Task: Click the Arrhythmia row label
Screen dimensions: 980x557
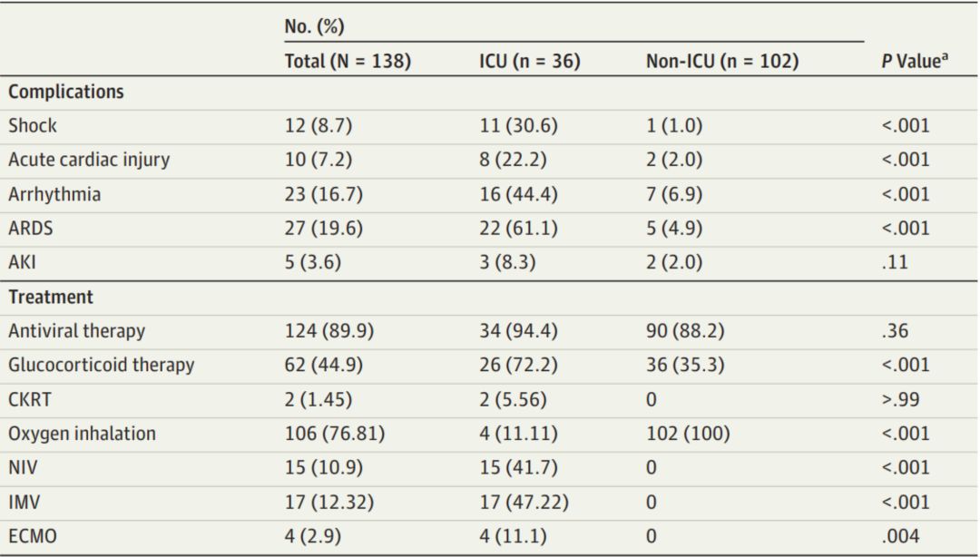Action: tap(54, 194)
